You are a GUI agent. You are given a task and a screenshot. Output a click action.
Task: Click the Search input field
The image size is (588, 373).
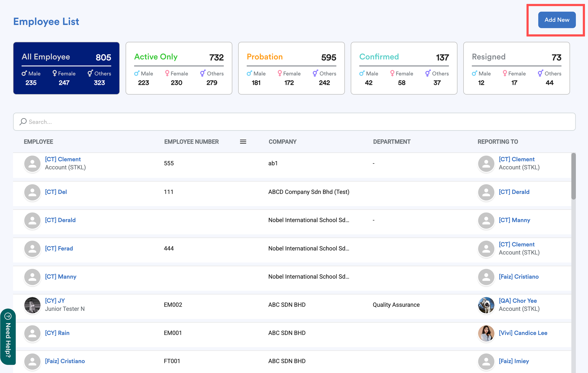coord(294,122)
